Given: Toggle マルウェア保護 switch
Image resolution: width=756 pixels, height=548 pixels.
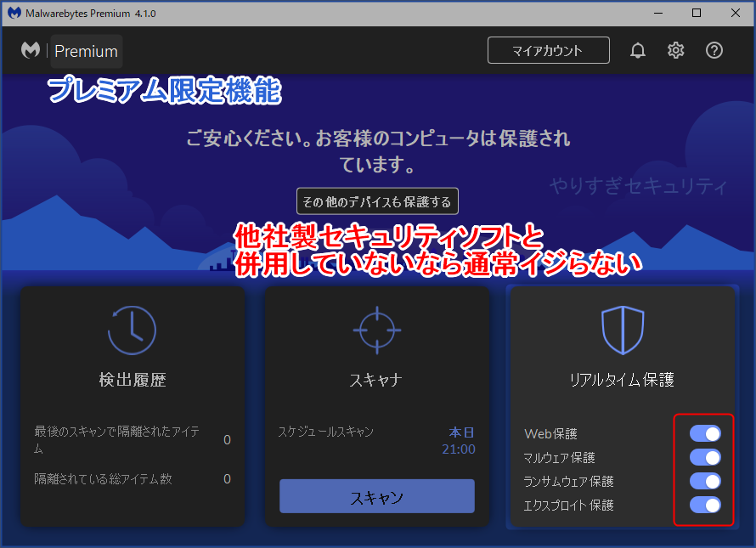Looking at the screenshot, I should 705,457.
